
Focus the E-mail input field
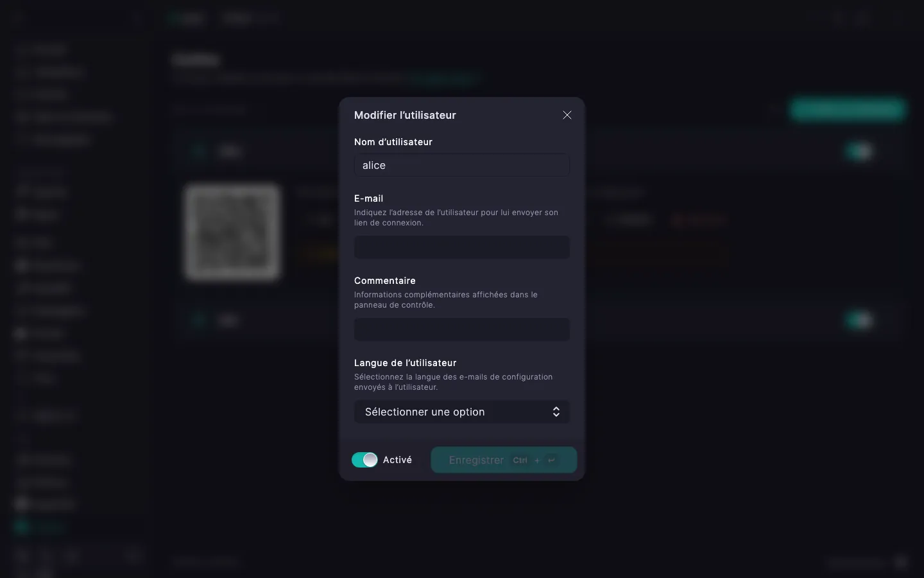click(462, 247)
